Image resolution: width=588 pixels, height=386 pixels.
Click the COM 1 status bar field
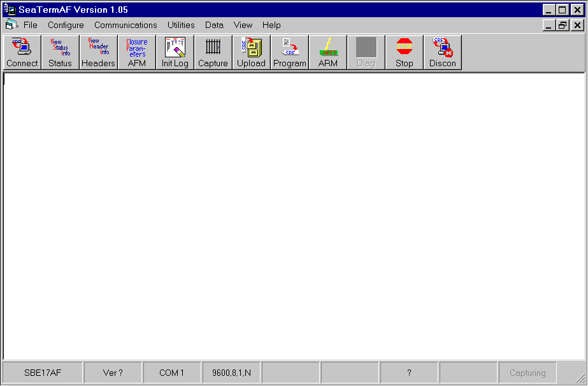(x=172, y=373)
